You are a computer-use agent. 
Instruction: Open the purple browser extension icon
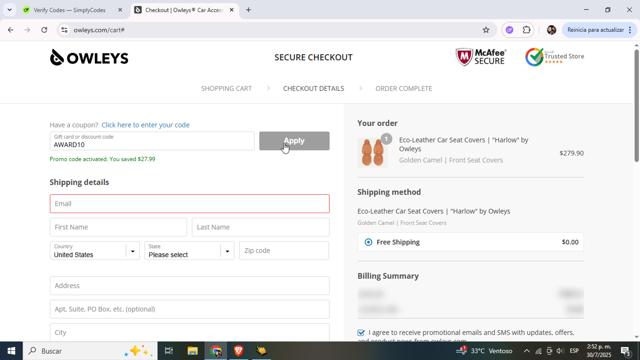[x=509, y=30]
